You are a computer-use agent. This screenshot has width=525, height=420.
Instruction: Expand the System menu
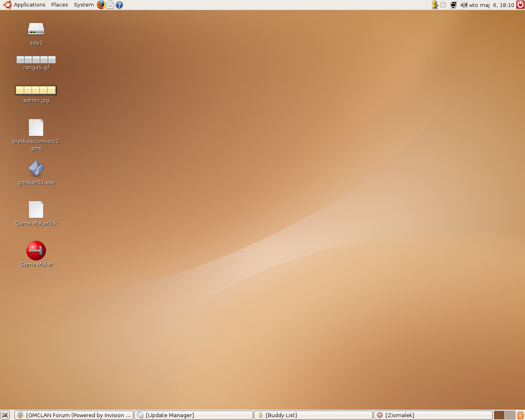(x=84, y=5)
